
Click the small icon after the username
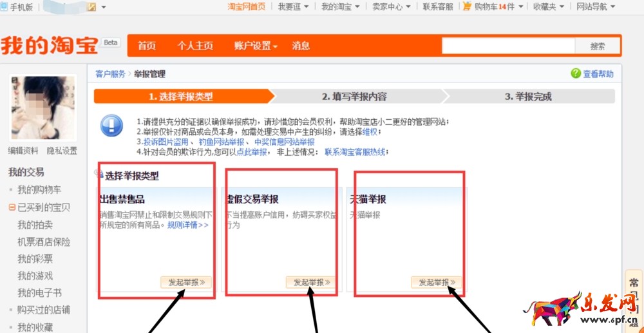point(91,6)
